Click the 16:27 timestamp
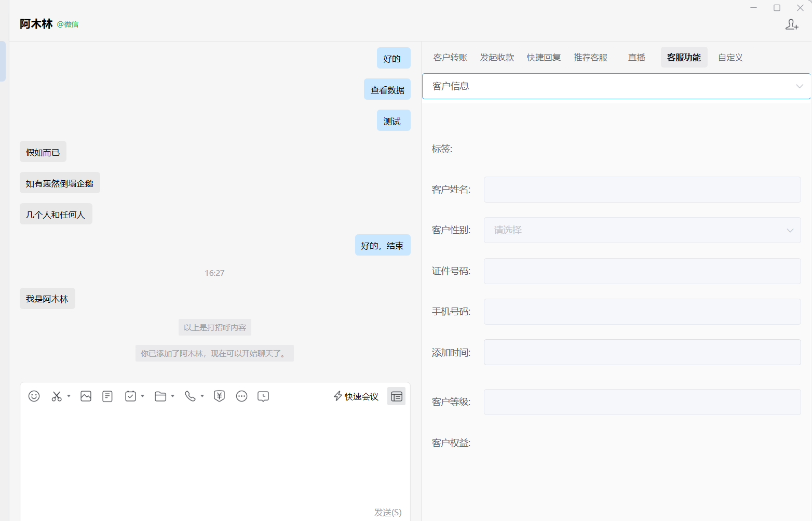This screenshot has width=812, height=521. 214,273
